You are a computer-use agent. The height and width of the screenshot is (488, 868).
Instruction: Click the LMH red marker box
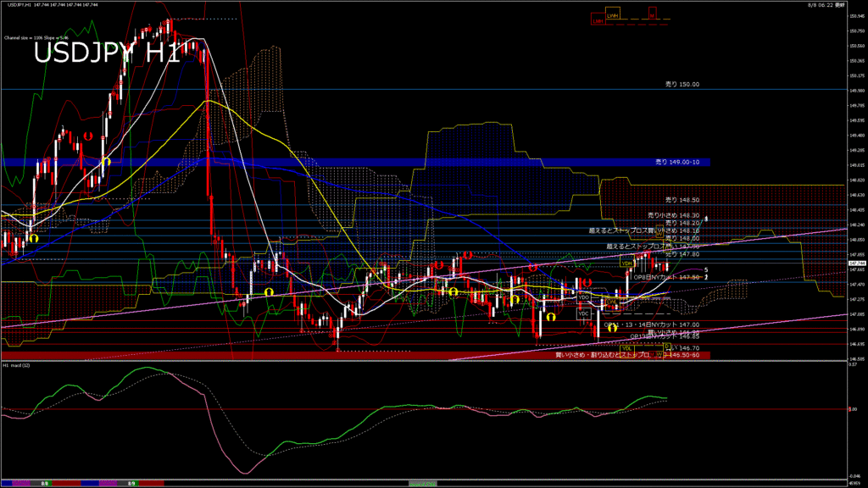pyautogui.click(x=598, y=20)
